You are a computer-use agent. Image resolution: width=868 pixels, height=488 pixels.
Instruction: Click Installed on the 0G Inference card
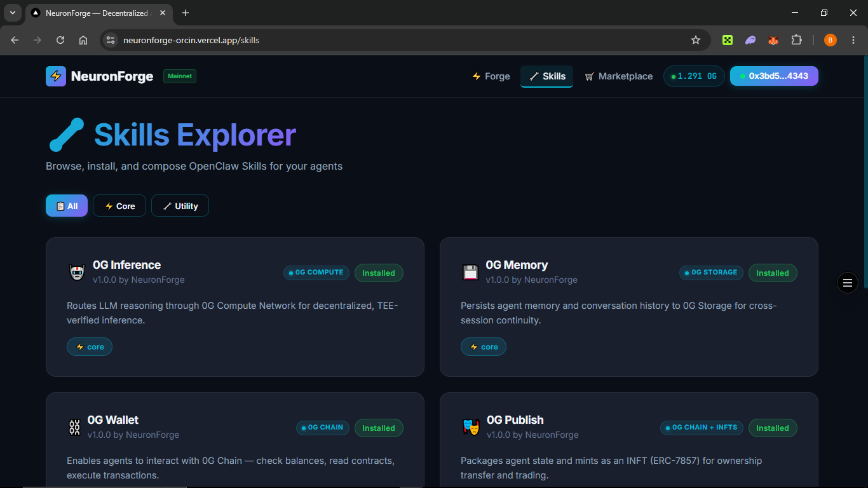pyautogui.click(x=379, y=273)
